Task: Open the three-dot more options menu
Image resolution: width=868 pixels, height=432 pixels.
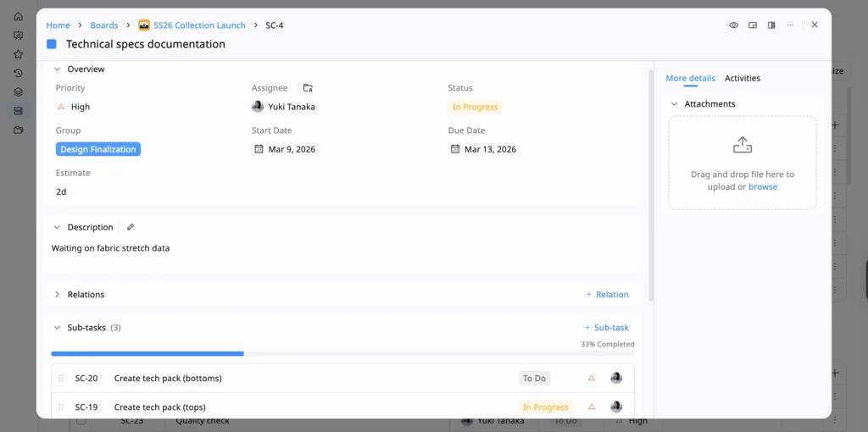Action: pos(790,25)
